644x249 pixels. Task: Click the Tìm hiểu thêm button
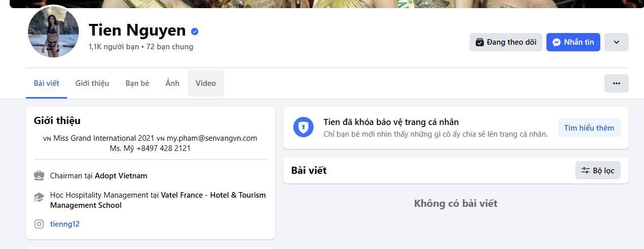click(589, 128)
